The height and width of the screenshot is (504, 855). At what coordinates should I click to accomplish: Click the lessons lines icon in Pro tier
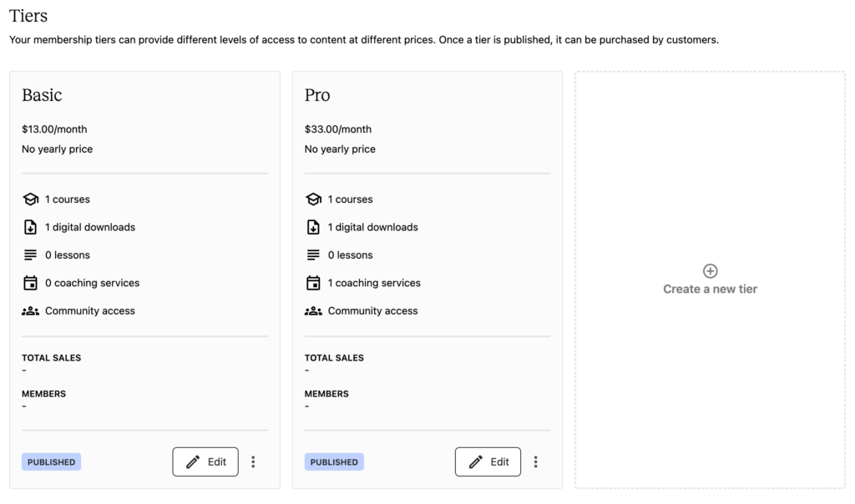click(314, 255)
